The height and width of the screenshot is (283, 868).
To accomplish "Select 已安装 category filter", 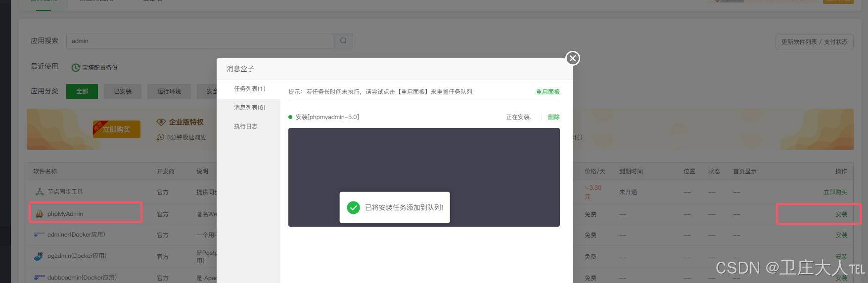I will click(123, 91).
